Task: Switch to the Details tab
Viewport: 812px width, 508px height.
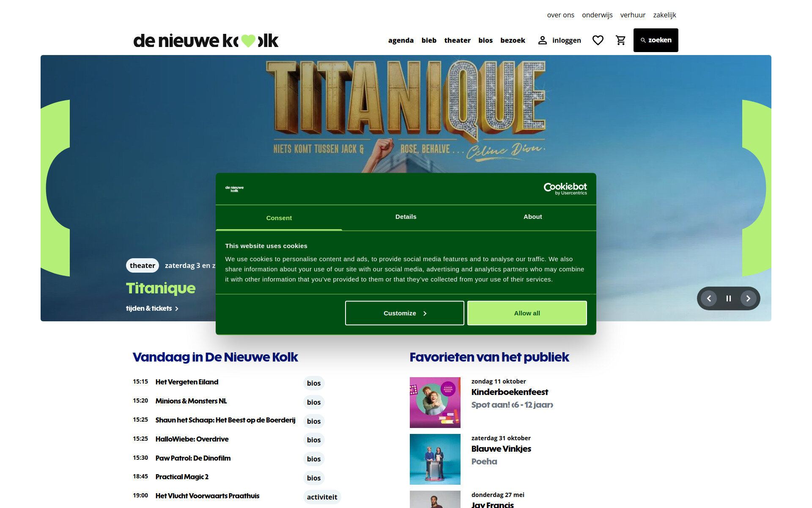Action: 406,217
